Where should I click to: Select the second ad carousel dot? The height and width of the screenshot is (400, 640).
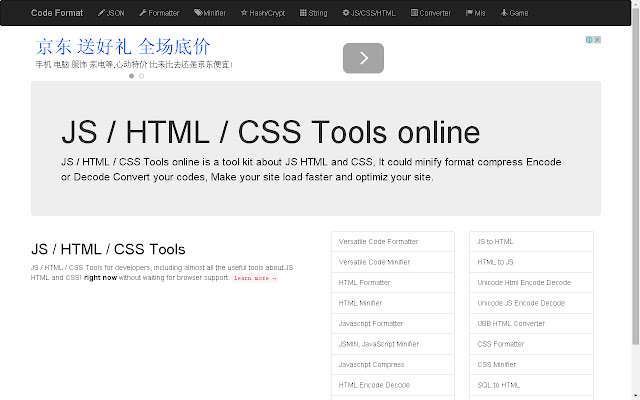[141, 76]
